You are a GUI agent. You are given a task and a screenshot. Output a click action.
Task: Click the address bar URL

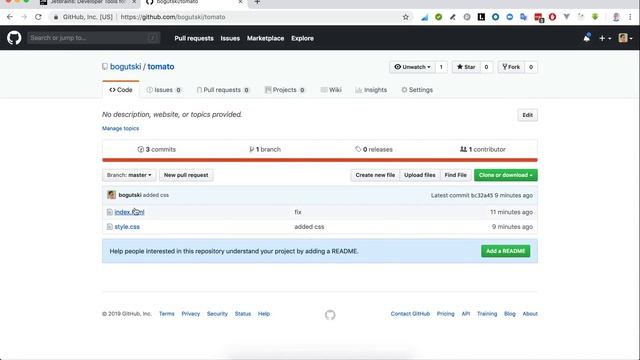point(173,17)
